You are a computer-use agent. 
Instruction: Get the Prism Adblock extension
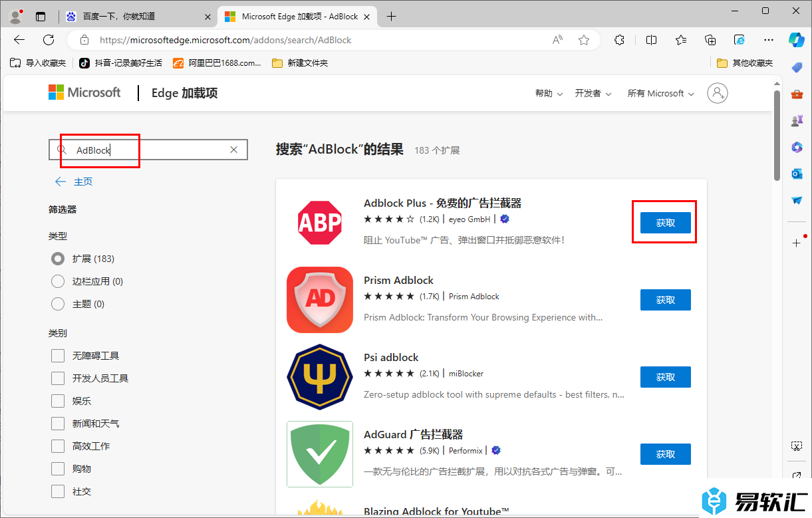tap(666, 300)
